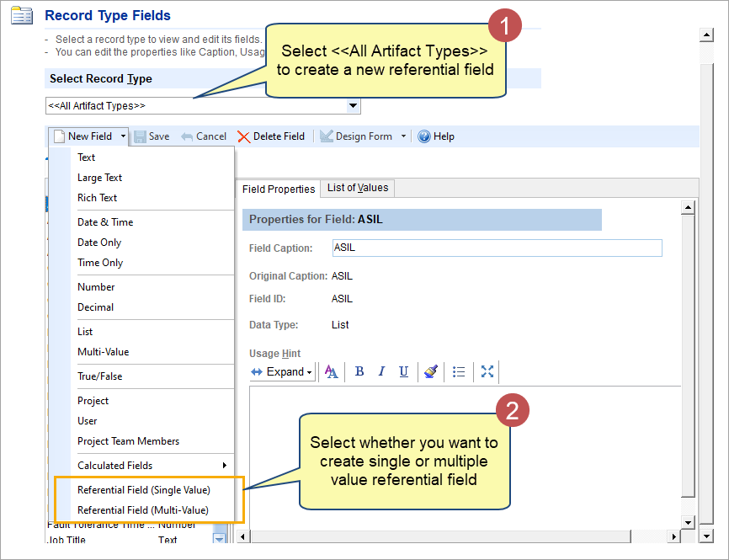Open Calculated Fields menu entry
The image size is (729, 560).
pos(114,465)
